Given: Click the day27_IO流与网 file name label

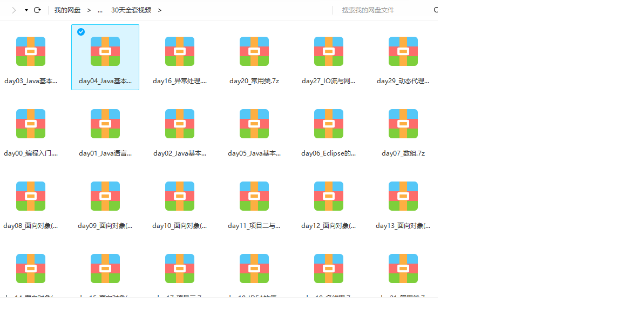Looking at the screenshot, I should tap(329, 81).
